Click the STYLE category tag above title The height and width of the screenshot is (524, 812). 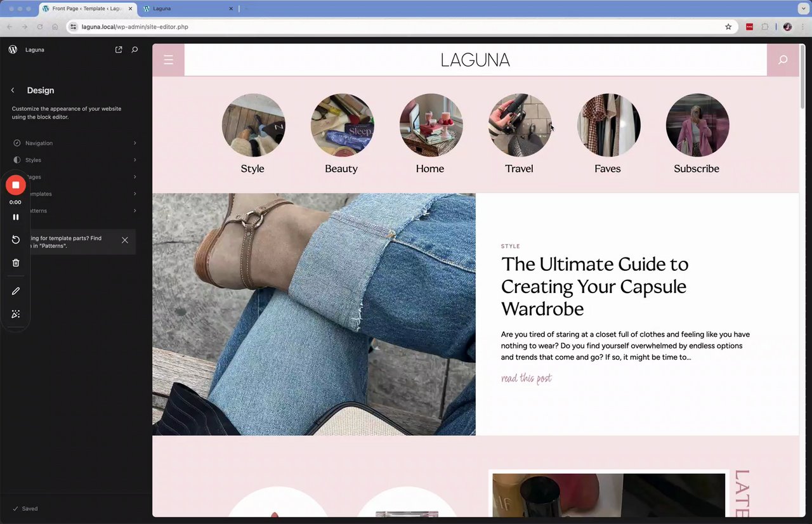pos(510,246)
